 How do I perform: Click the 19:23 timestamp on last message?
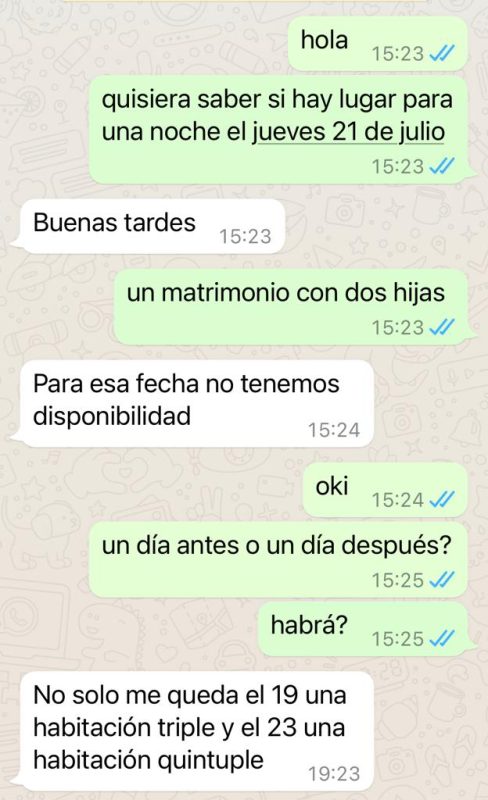pyautogui.click(x=334, y=774)
